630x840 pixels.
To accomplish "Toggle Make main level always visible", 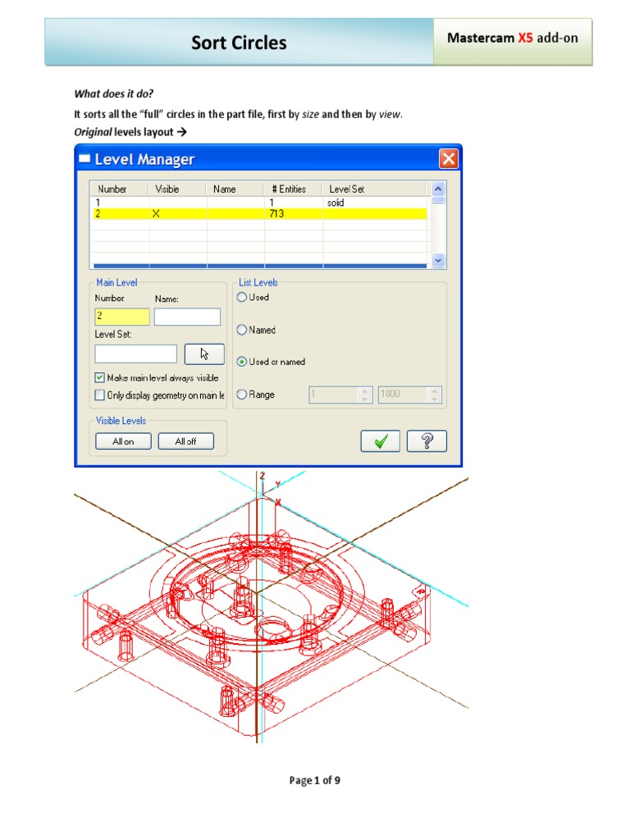I will pyautogui.click(x=99, y=377).
